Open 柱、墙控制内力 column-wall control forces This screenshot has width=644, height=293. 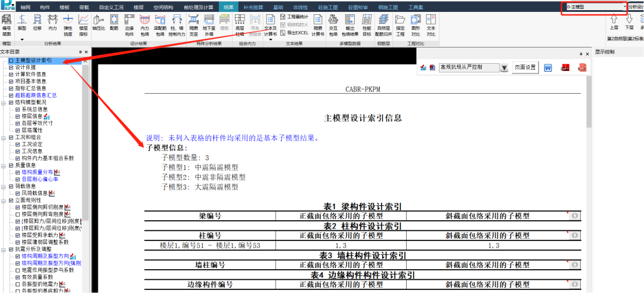[178, 25]
